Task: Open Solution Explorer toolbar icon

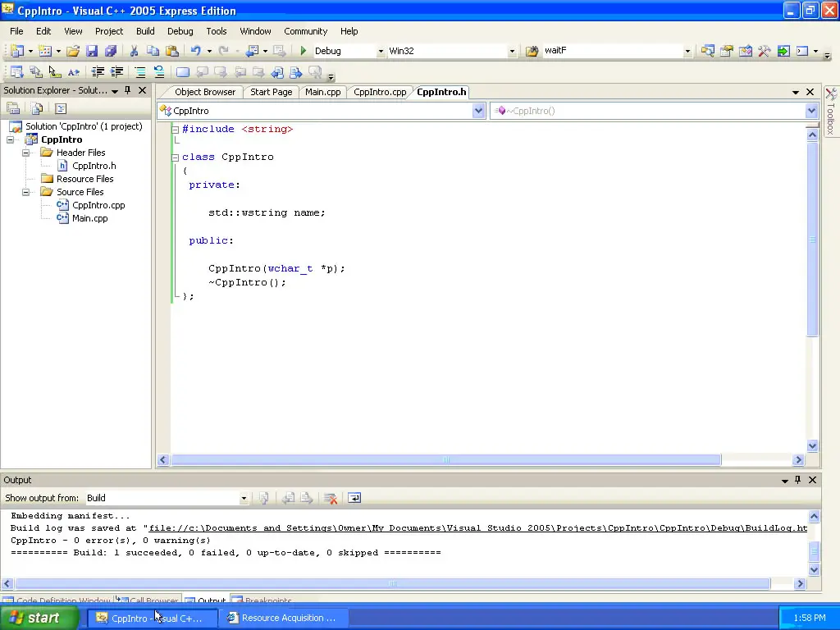Action: click(708, 51)
